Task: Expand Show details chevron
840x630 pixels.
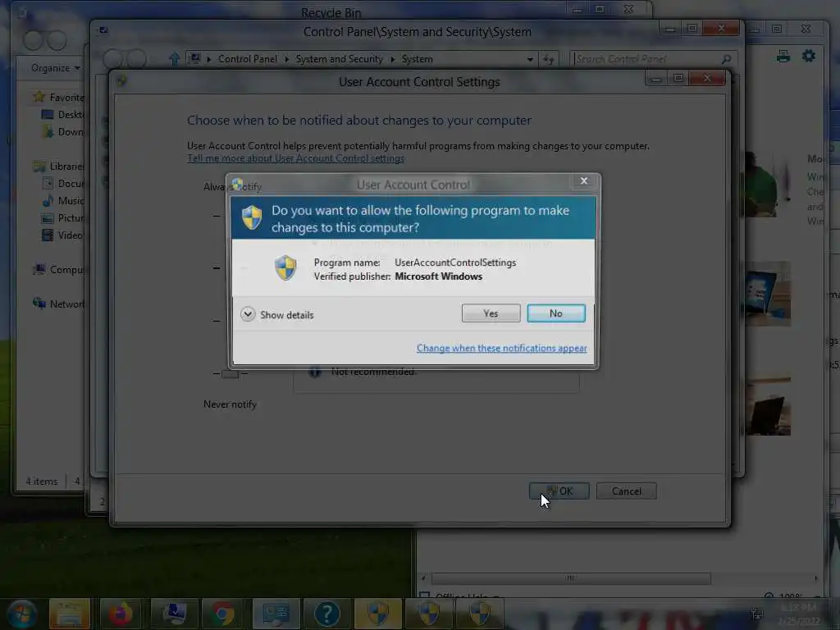Action: pos(248,314)
